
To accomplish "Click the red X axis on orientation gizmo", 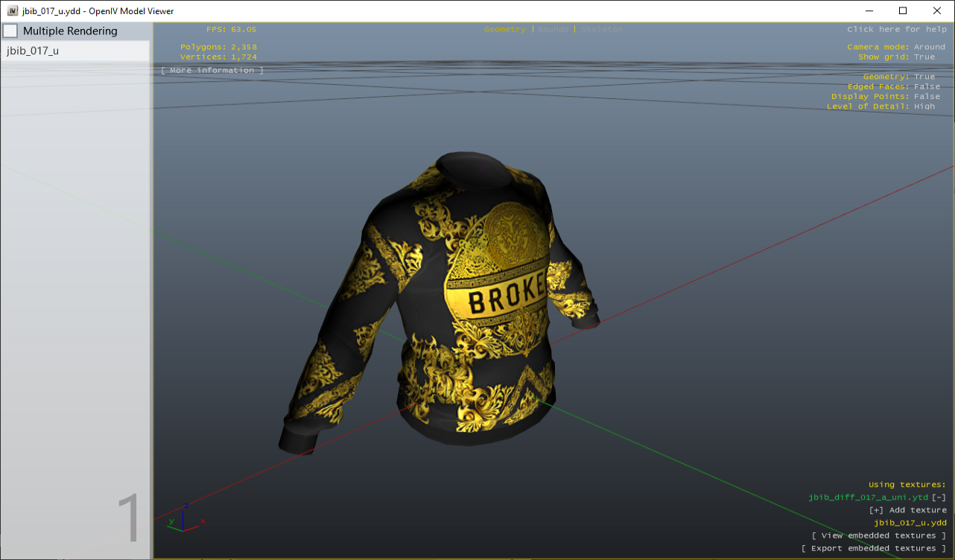I will click(201, 521).
